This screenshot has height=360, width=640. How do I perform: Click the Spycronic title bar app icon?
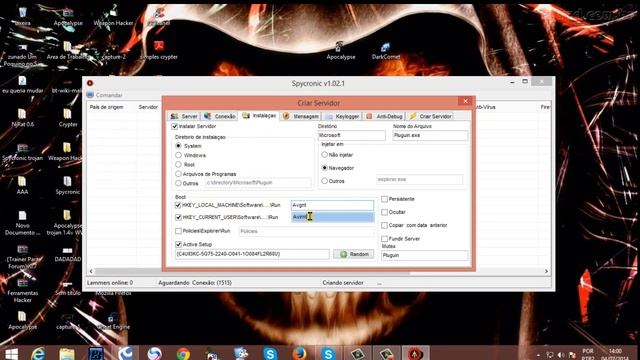pyautogui.click(x=90, y=83)
